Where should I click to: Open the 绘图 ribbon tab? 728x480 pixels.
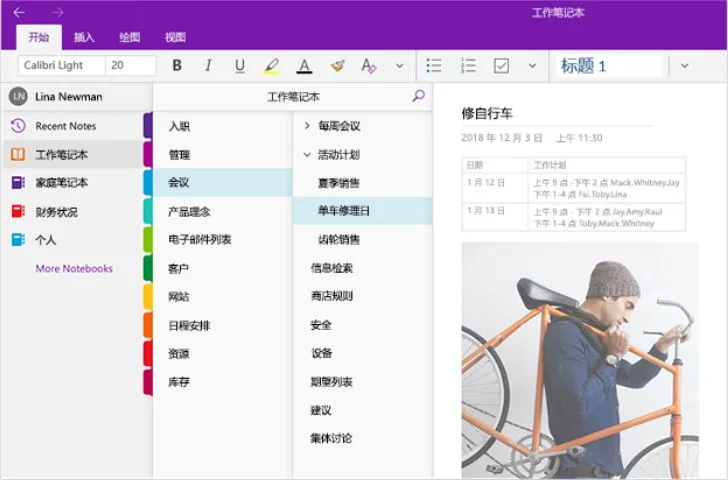click(130, 37)
